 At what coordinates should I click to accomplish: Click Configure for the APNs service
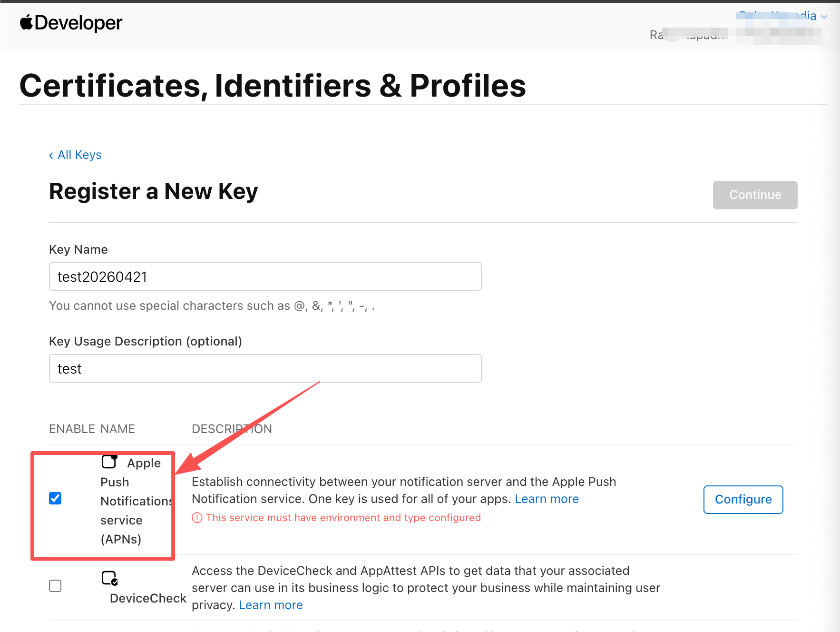pos(743,499)
